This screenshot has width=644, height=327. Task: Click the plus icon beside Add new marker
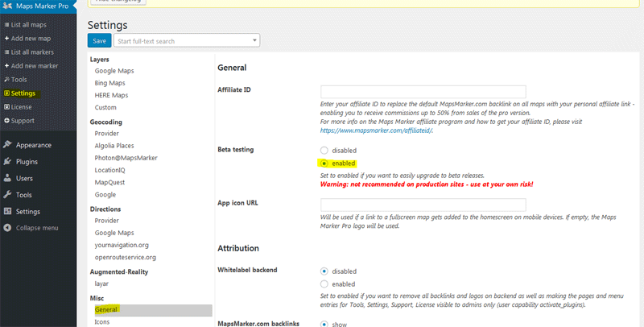tap(6, 66)
